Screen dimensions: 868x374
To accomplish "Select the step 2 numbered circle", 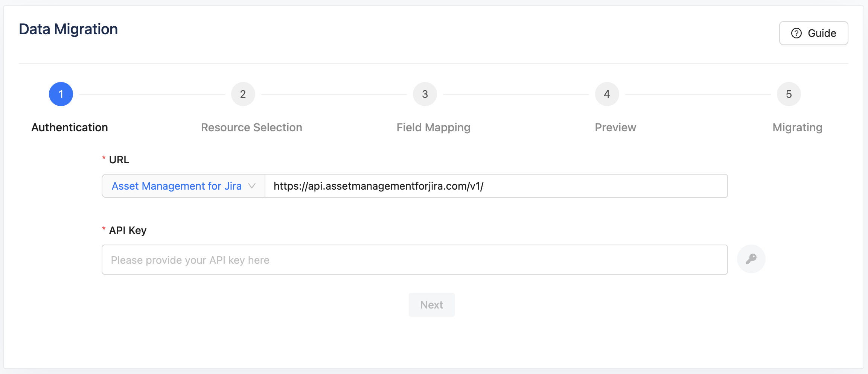I will [243, 94].
